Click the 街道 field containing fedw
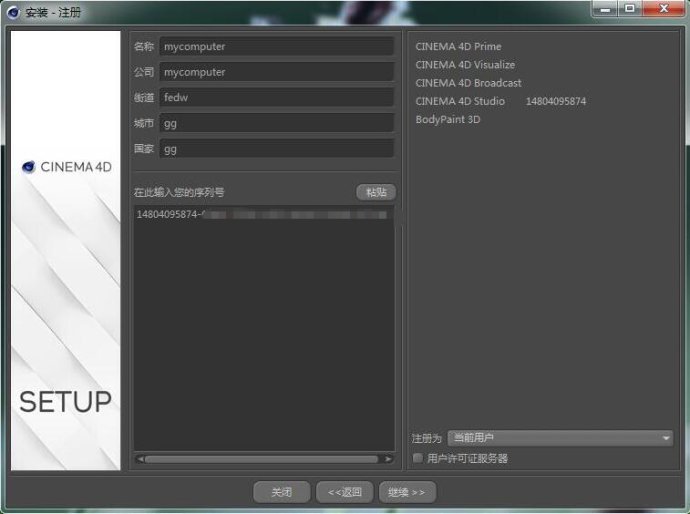Image resolution: width=690 pixels, height=514 pixels. (277, 97)
